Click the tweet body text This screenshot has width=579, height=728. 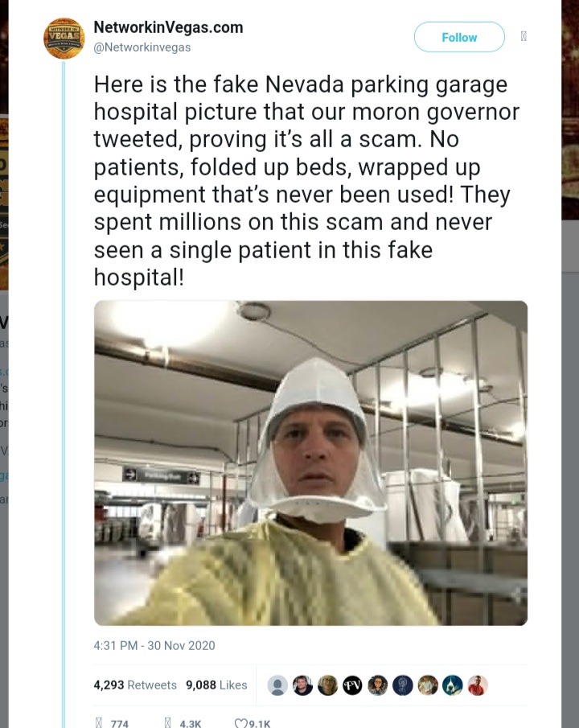tap(306, 181)
